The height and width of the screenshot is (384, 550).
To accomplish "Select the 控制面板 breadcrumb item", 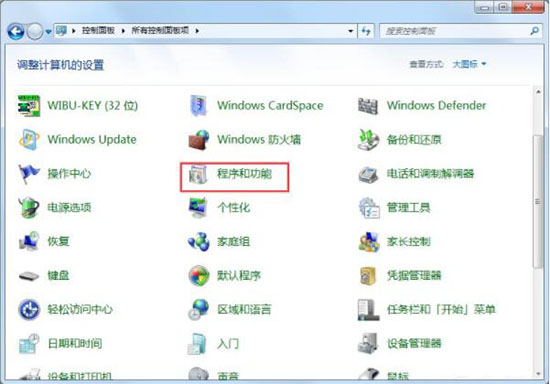I will pos(98,31).
